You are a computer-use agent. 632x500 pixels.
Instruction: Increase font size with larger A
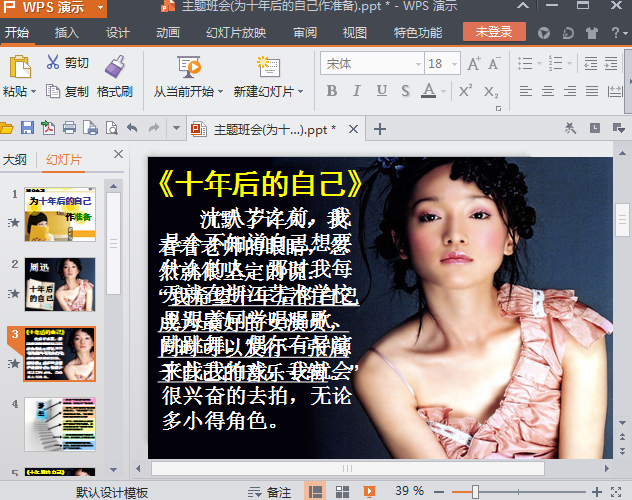click(x=474, y=64)
